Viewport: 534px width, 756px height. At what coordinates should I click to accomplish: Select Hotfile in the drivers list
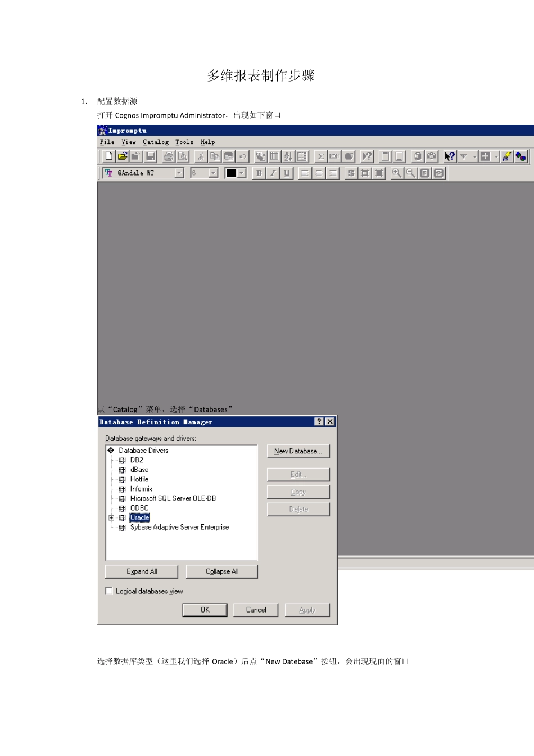point(139,479)
